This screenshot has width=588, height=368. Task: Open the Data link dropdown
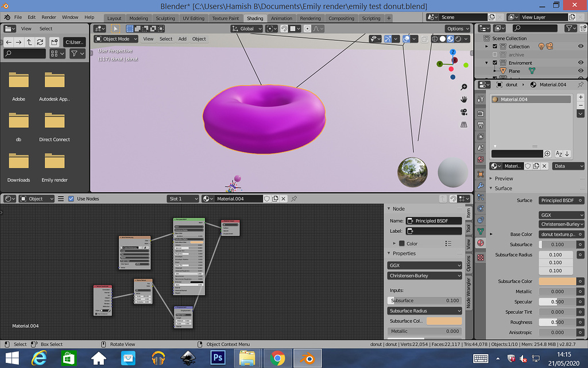(568, 166)
